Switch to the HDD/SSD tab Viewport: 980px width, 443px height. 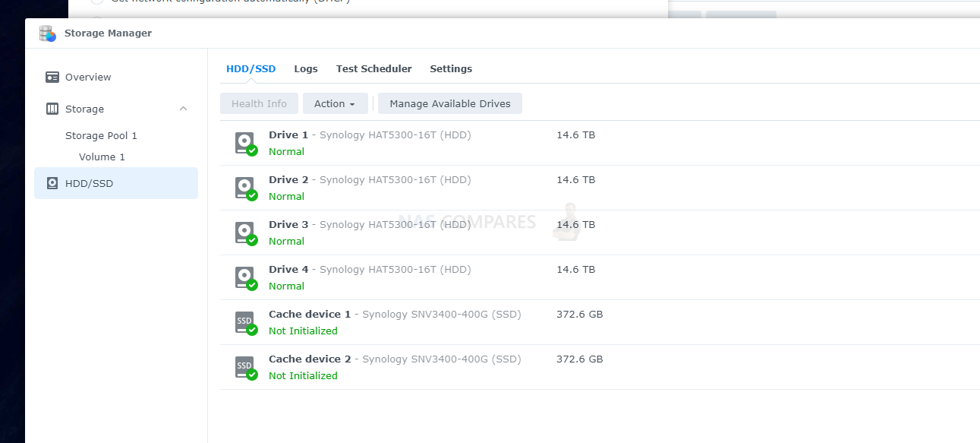tap(251, 68)
